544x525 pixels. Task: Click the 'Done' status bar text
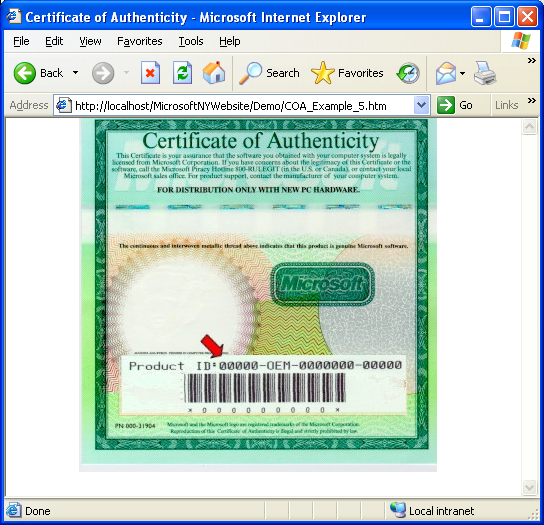(37, 511)
